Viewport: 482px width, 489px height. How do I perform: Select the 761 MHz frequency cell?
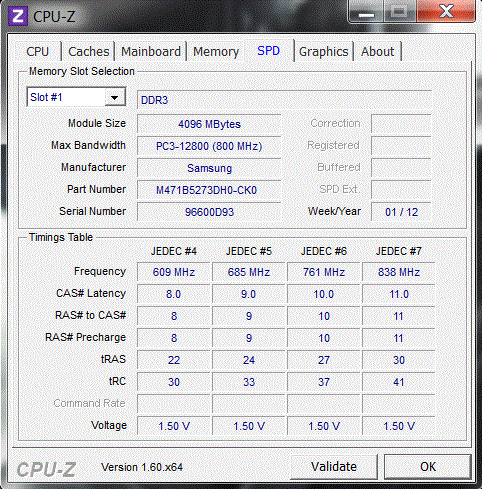tap(324, 272)
